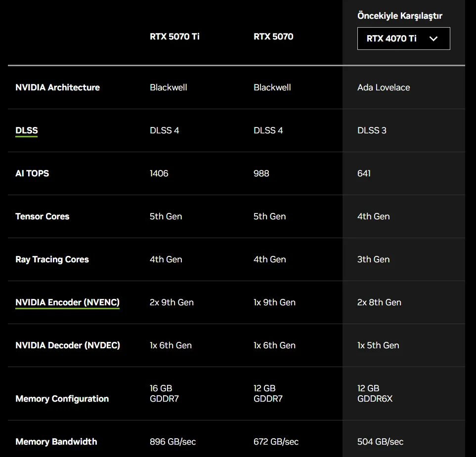Select the DLSS 3 cell
The image size is (476, 457).
(x=372, y=130)
